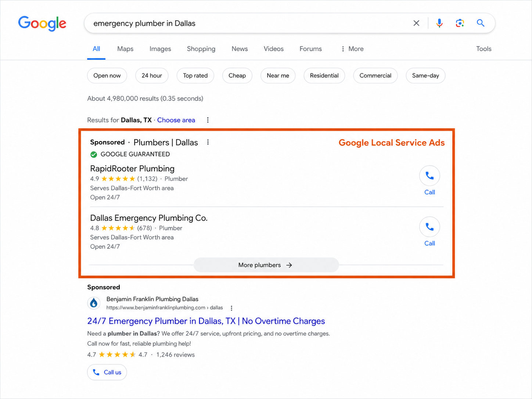
Task: Apply the 24 hour filter chip
Action: tap(152, 76)
